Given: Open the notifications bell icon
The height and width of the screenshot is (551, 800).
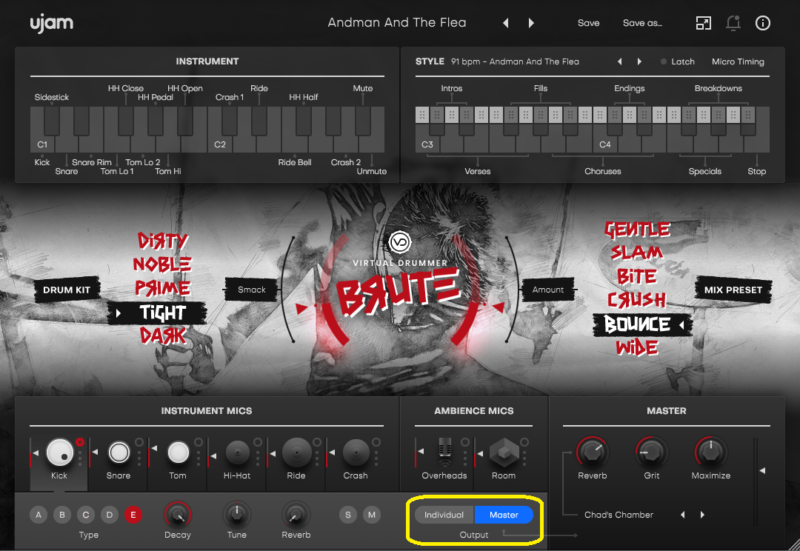Looking at the screenshot, I should [x=733, y=23].
